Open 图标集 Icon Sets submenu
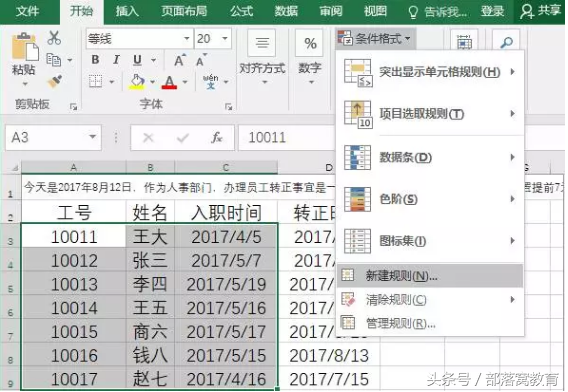Image resolution: width=568 pixels, height=392 pixels. 430,241
